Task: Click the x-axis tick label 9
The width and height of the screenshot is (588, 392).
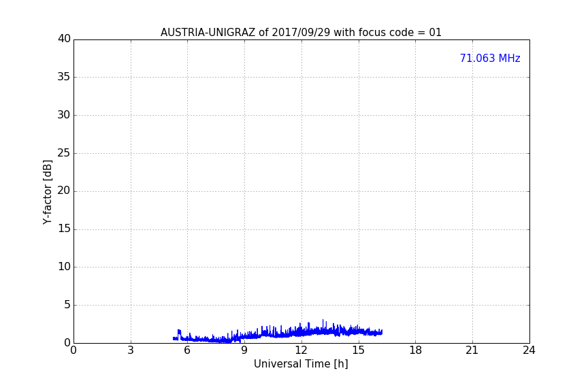Action: [244, 350]
